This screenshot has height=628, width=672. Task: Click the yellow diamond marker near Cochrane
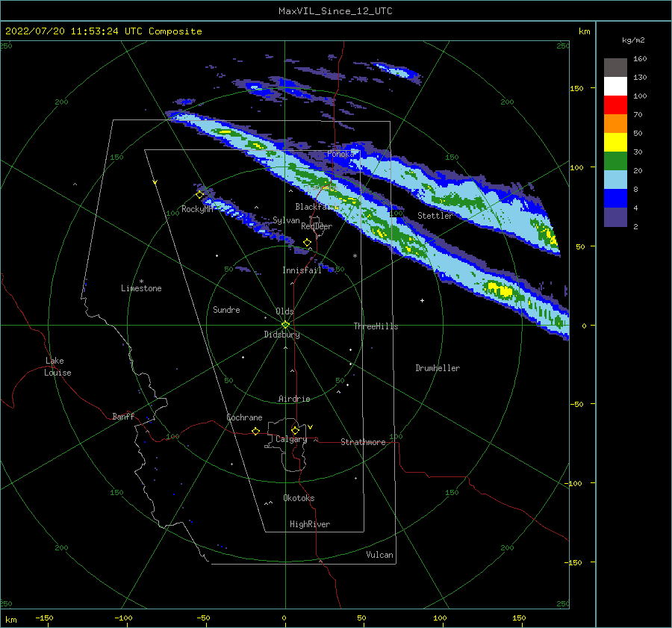[x=255, y=432]
